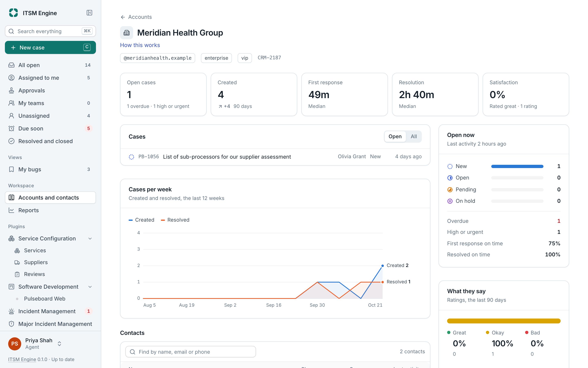Screen dimensions: 588x368
Task: Click the blue New status progress bar
Action: [x=517, y=166]
